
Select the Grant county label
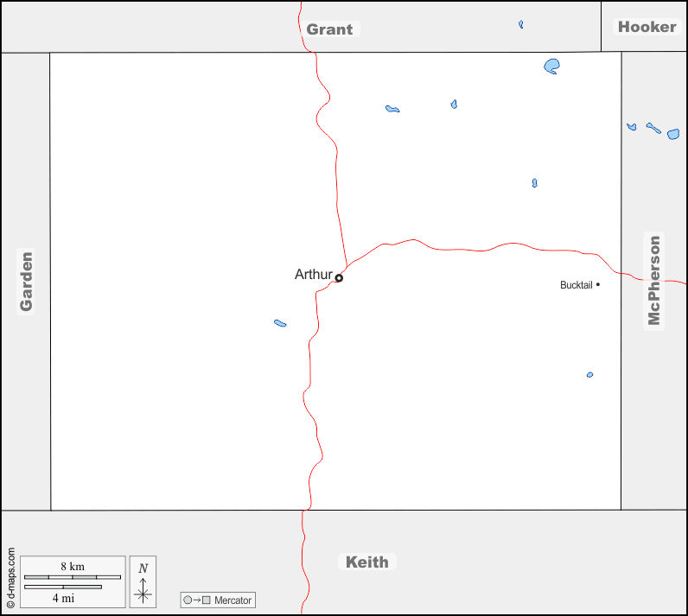point(329,29)
